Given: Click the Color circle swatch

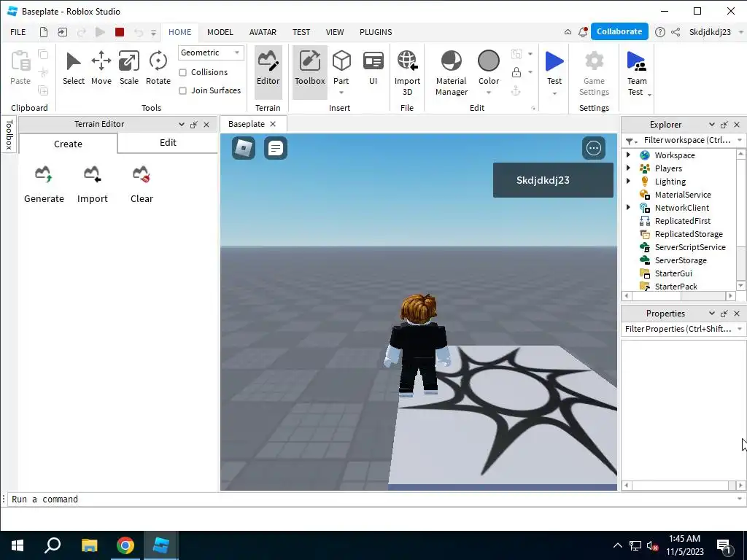Looking at the screenshot, I should coord(488,61).
